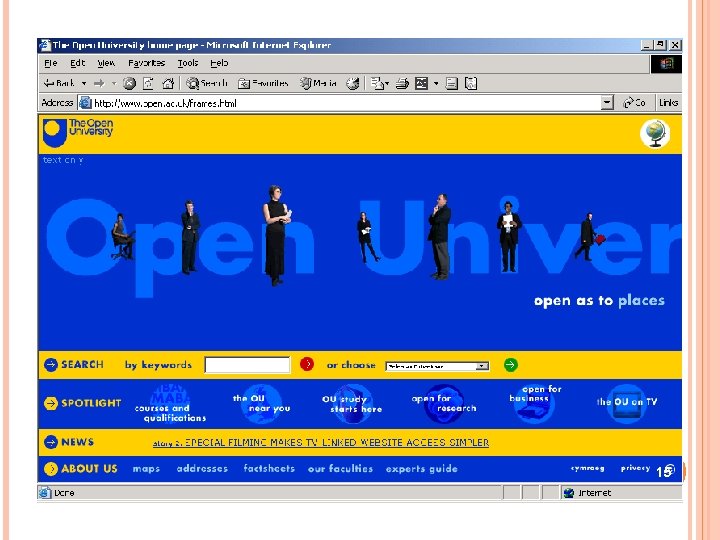
Task: Click the History icon in toolbar
Action: pos(353,83)
